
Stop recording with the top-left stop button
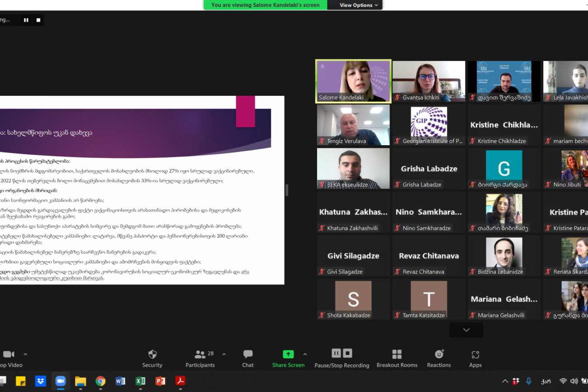[38, 20]
